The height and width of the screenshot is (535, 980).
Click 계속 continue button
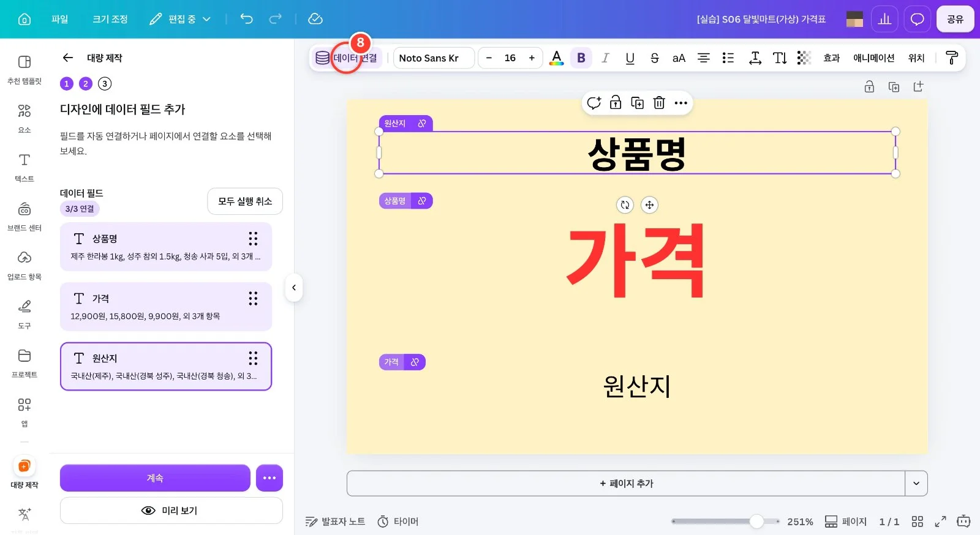point(155,478)
